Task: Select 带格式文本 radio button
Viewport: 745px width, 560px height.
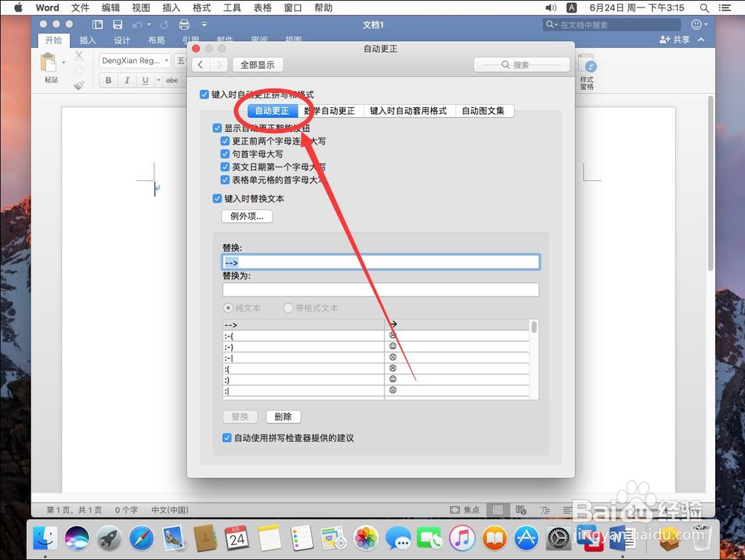Action: (288, 308)
